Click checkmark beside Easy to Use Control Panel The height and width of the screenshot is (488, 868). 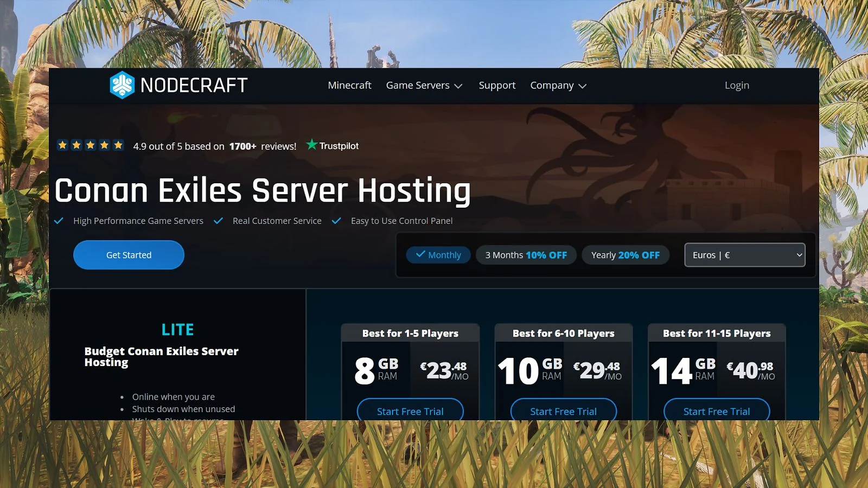click(x=336, y=221)
